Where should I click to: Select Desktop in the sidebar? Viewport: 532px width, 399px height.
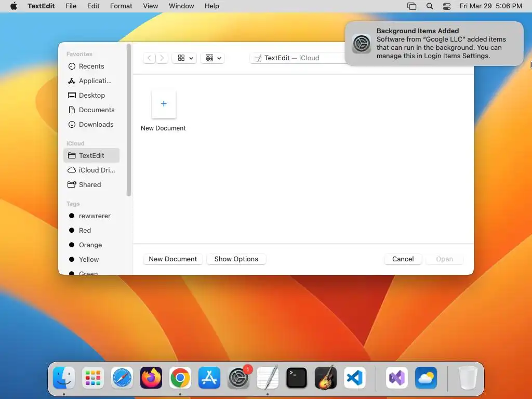91,96
